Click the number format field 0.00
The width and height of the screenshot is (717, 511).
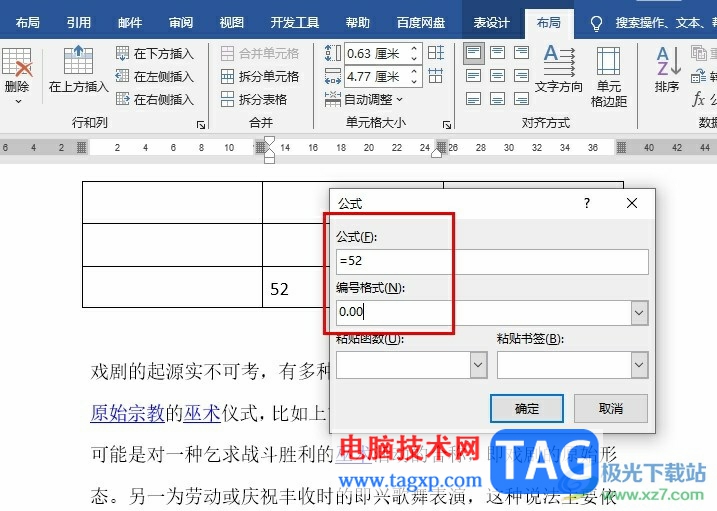pyautogui.click(x=483, y=313)
